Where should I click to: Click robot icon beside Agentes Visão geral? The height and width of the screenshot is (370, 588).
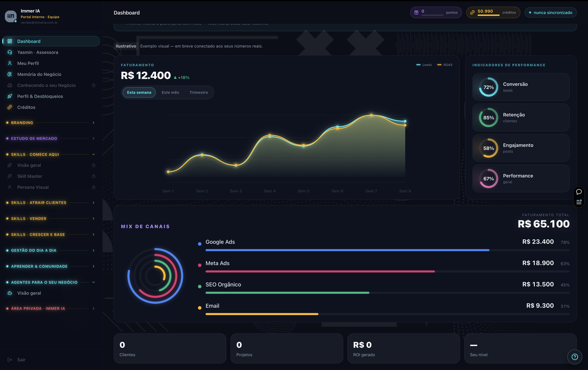pyautogui.click(x=10, y=293)
